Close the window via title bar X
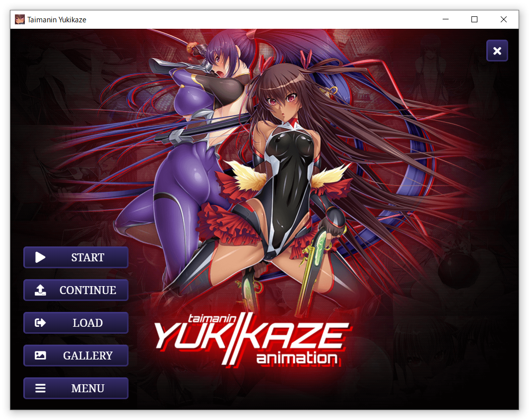 pyautogui.click(x=503, y=19)
